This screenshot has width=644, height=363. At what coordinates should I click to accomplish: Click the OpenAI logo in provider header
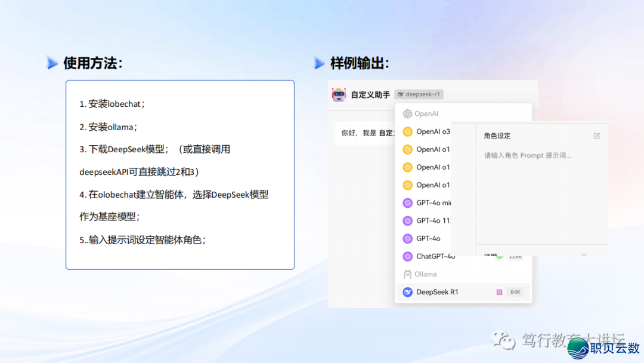coord(408,113)
